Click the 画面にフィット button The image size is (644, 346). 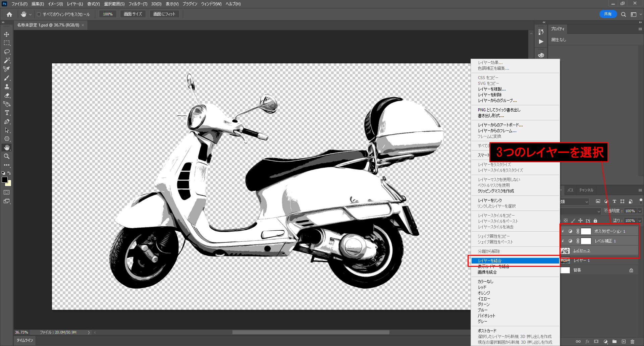coord(164,14)
